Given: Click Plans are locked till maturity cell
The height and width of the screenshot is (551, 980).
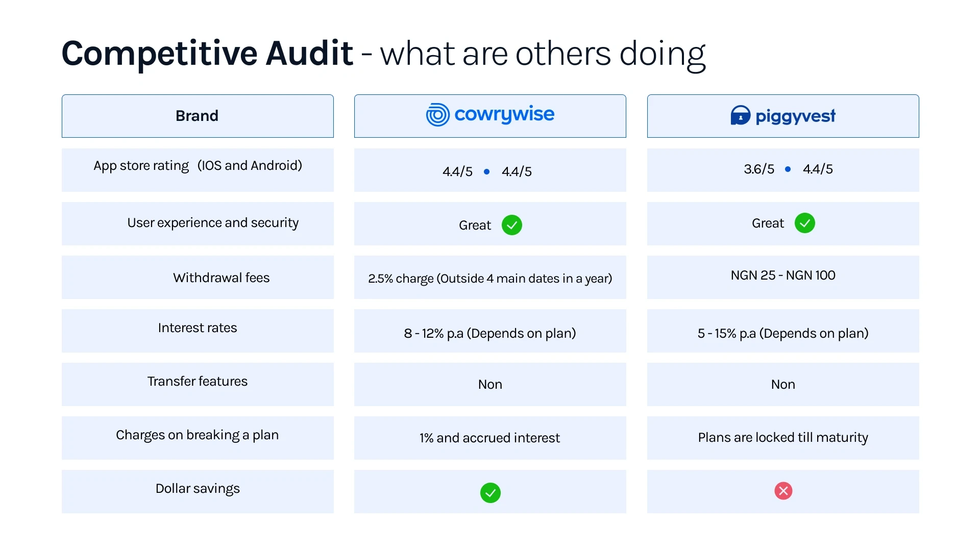Looking at the screenshot, I should [782, 437].
